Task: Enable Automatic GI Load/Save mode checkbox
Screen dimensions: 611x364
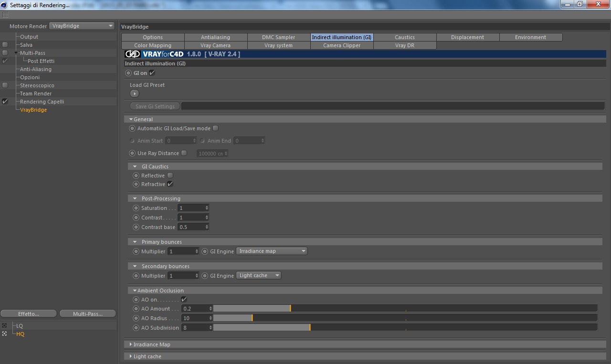Action: [216, 128]
